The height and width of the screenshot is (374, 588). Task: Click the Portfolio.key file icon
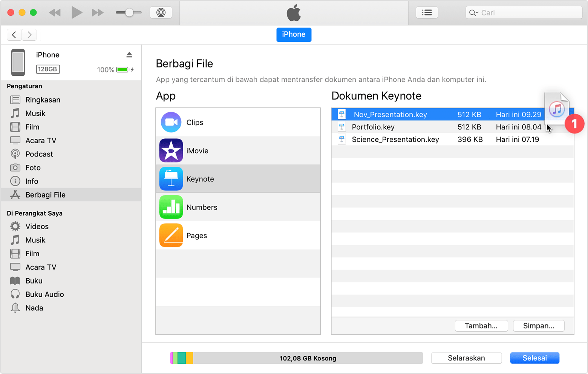click(x=341, y=127)
